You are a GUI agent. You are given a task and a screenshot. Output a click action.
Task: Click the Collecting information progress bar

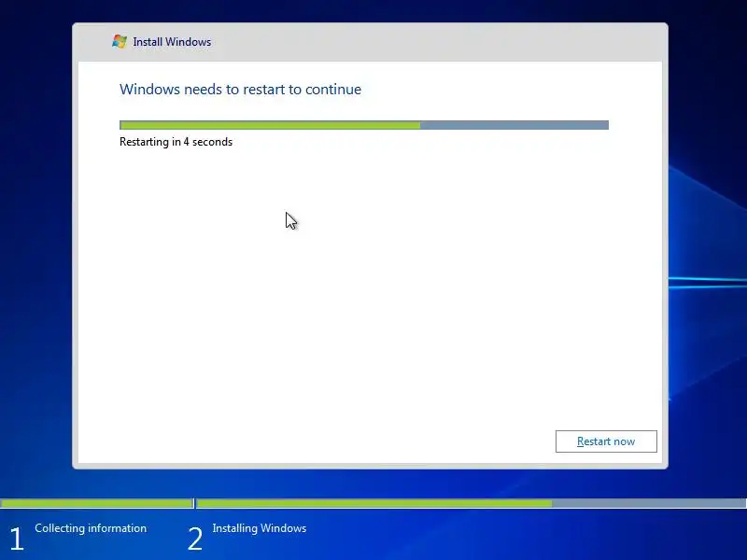(97, 503)
